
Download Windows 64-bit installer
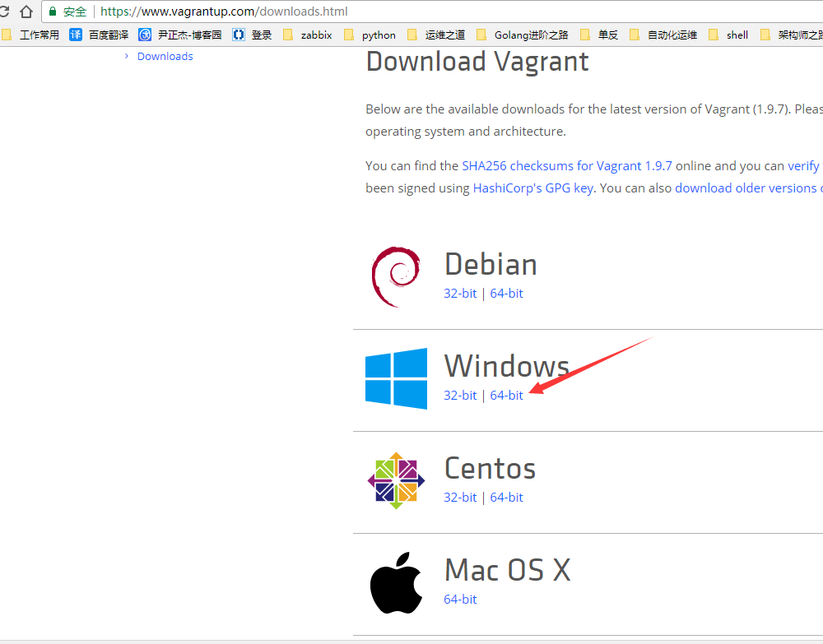point(506,395)
